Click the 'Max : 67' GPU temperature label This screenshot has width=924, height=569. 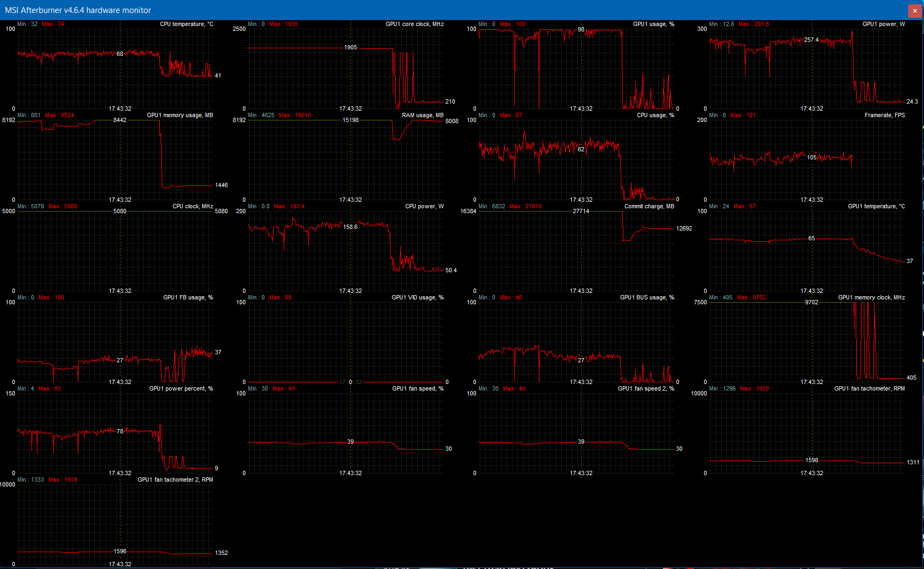point(744,206)
